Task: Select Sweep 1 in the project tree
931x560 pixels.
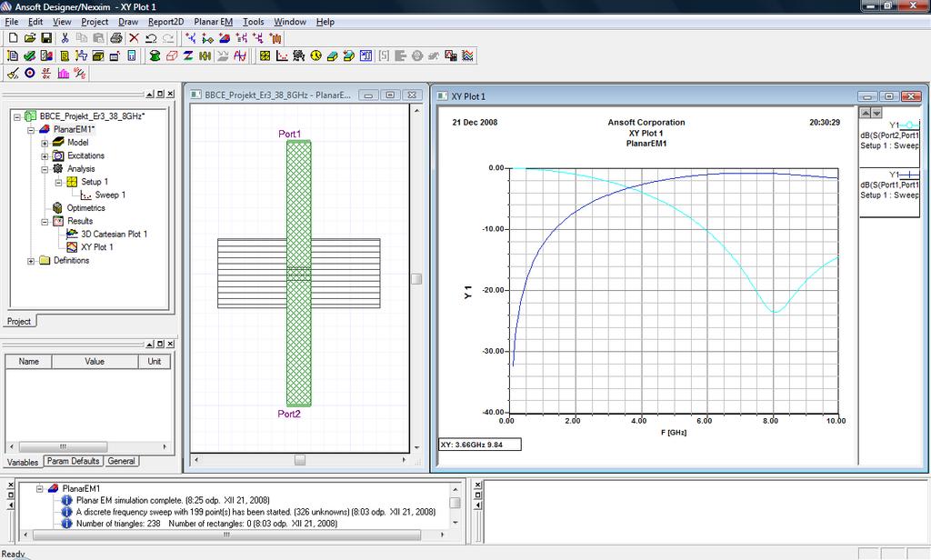Action: (x=110, y=195)
